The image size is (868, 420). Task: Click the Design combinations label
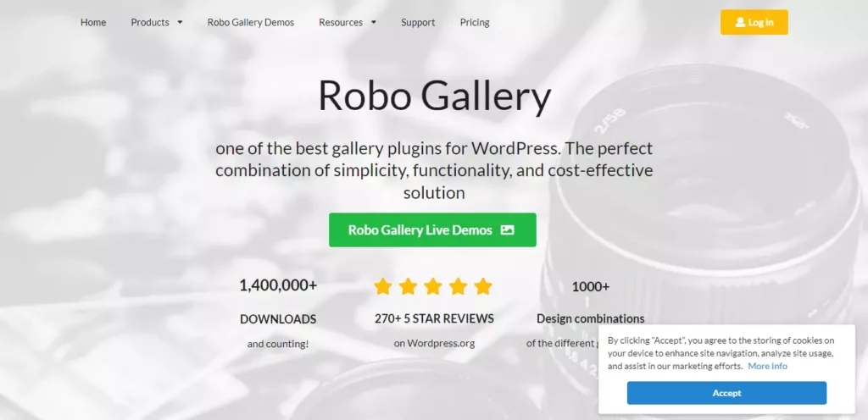pyautogui.click(x=591, y=319)
